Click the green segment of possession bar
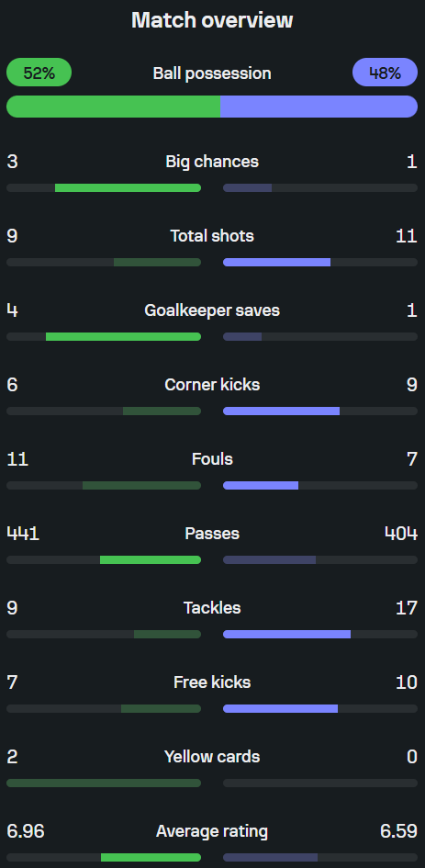Viewport: 425px width, 868px height. 113,107
